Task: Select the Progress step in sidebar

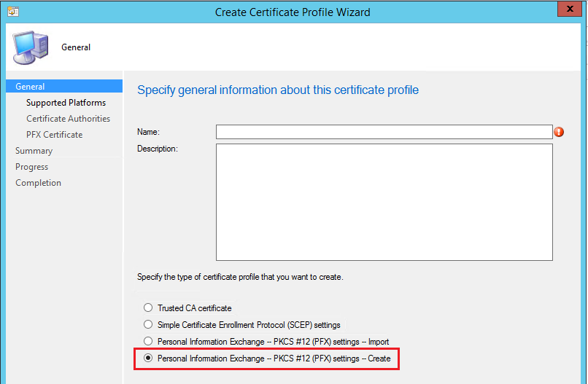Action: pyautogui.click(x=31, y=167)
